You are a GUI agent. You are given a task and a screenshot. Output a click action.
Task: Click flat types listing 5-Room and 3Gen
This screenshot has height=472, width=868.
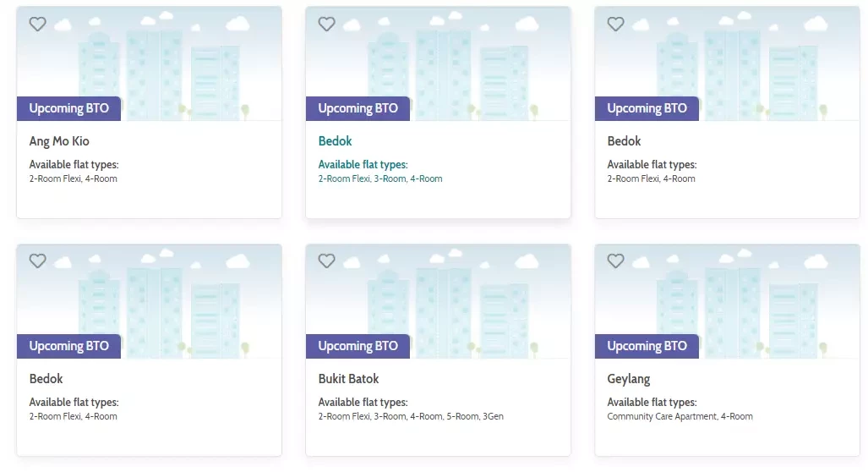point(411,417)
